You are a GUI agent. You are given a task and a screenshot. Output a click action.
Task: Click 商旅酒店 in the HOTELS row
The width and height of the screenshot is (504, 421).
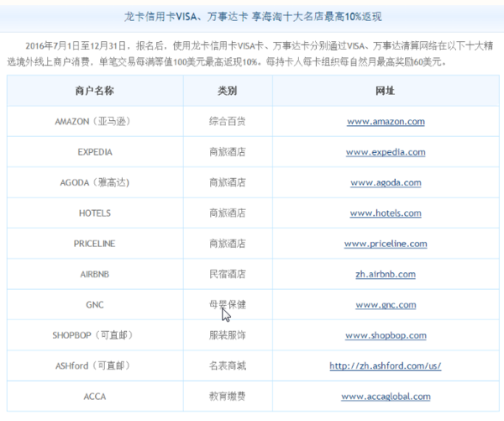tap(228, 213)
